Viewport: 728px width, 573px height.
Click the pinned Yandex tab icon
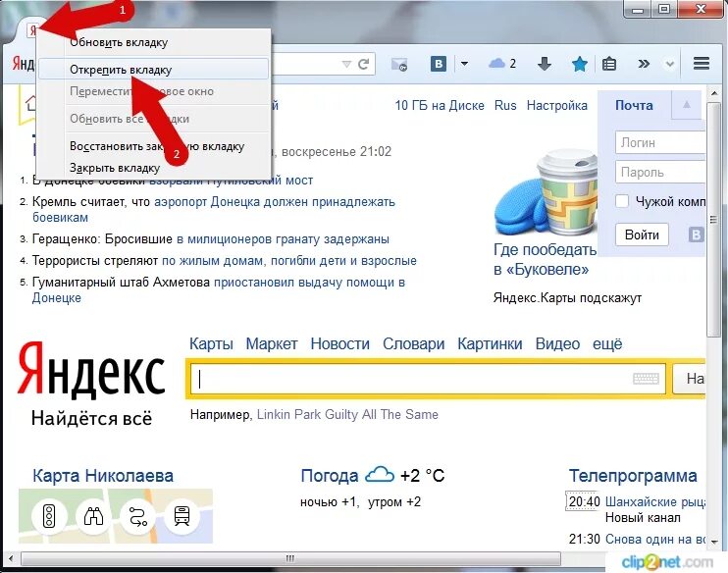(x=32, y=30)
